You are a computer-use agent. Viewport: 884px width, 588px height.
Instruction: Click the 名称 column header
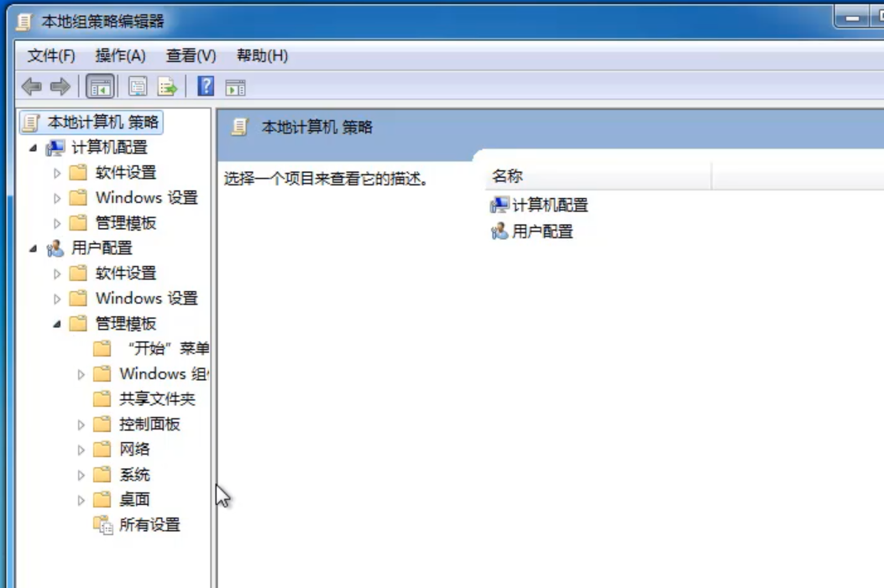(510, 176)
